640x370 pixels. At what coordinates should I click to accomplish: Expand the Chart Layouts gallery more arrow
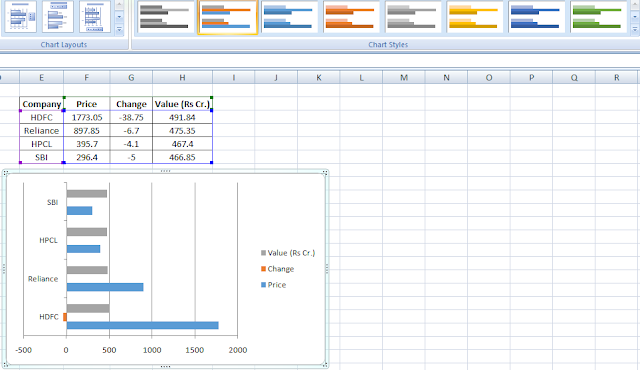click(x=119, y=29)
